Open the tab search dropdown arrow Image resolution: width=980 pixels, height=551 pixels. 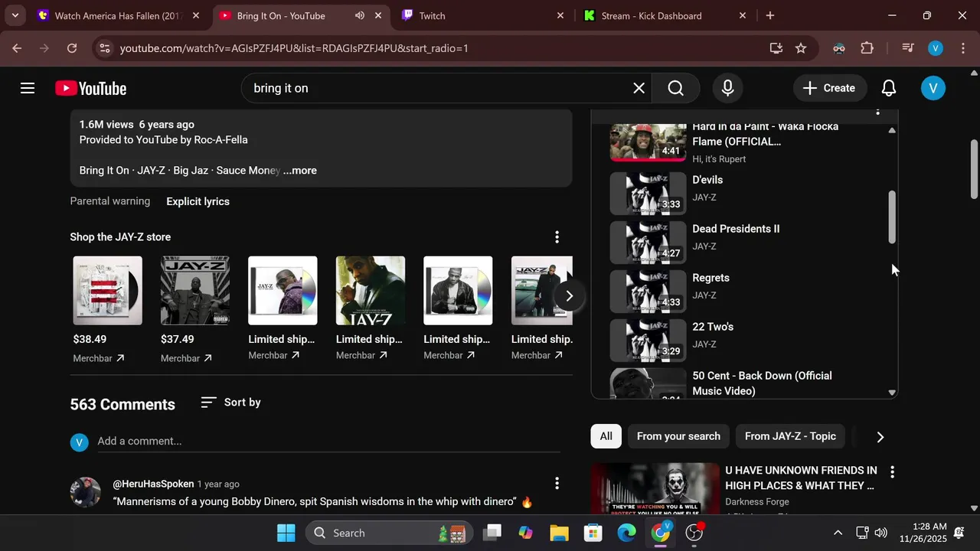pos(15,15)
